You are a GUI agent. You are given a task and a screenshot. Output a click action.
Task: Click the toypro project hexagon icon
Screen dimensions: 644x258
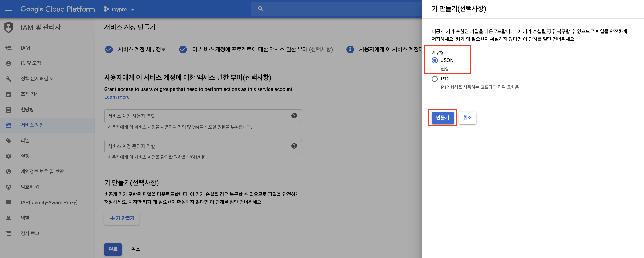[x=107, y=9]
